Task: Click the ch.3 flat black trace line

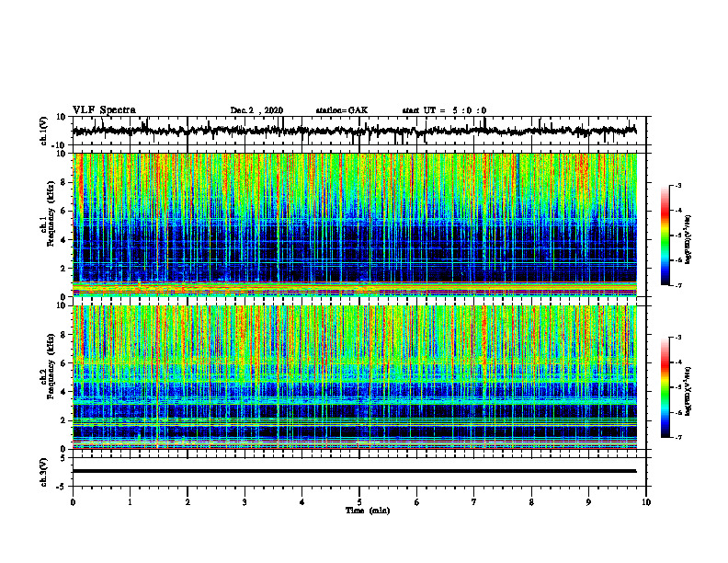Action: click(x=354, y=471)
